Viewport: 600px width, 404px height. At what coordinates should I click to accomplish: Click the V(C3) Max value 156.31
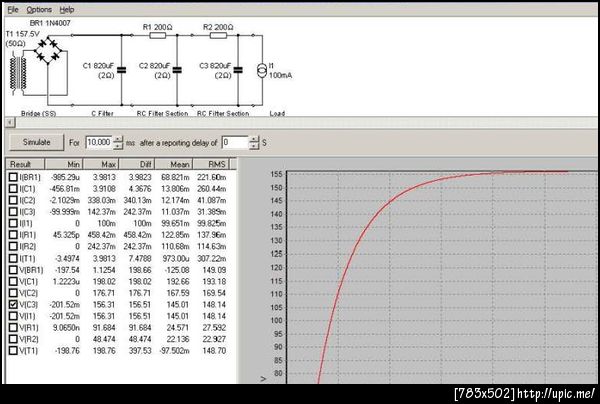[x=104, y=305]
